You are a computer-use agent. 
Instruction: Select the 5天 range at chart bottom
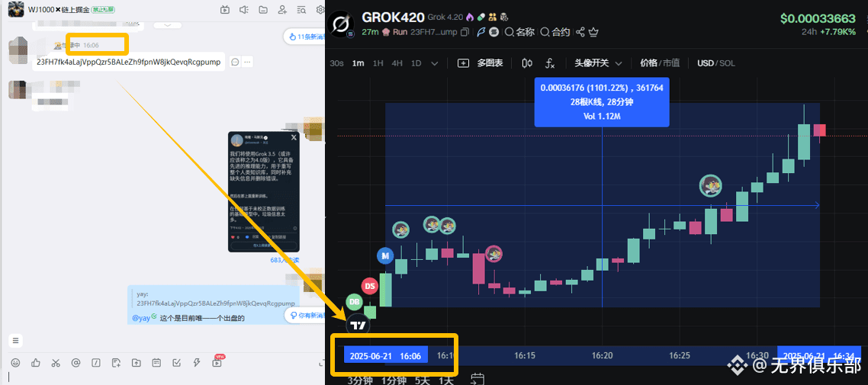(422, 380)
